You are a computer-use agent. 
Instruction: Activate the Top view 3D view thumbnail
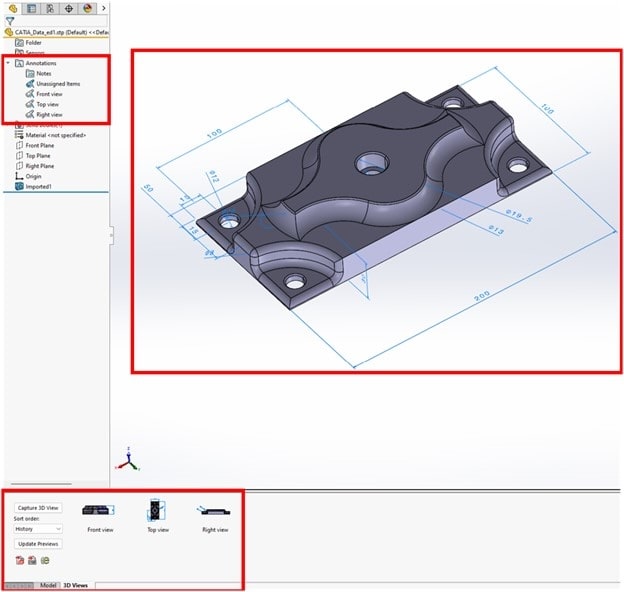pyautogui.click(x=156, y=510)
